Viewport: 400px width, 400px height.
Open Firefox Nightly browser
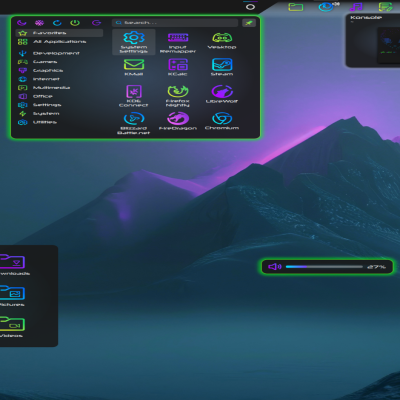[x=178, y=96]
